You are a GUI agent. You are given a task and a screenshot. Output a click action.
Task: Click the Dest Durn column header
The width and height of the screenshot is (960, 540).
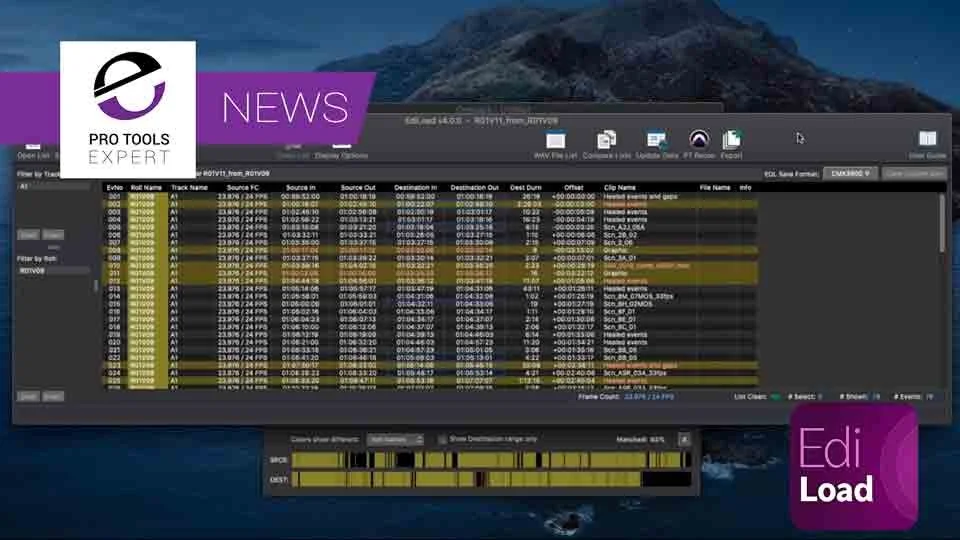pos(525,187)
